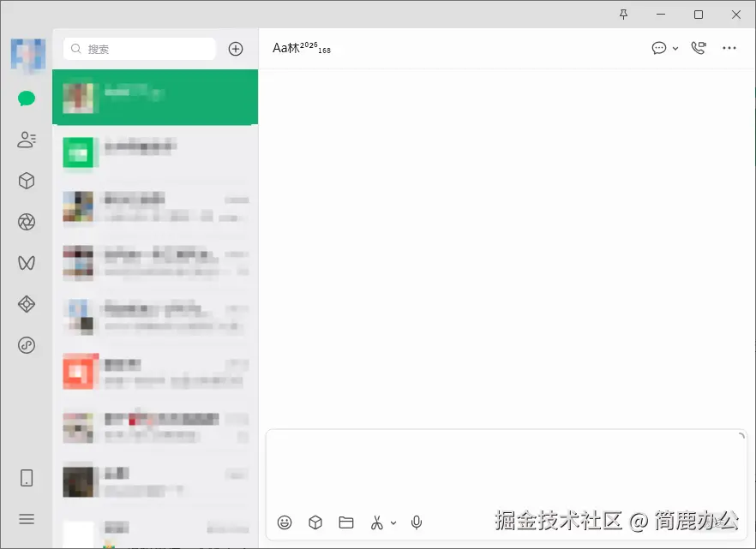Start a voice or video call
756x549 pixels.
click(x=699, y=48)
